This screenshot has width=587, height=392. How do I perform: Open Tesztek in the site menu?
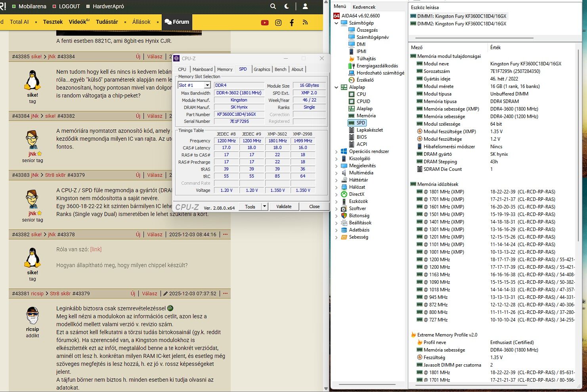[53, 22]
